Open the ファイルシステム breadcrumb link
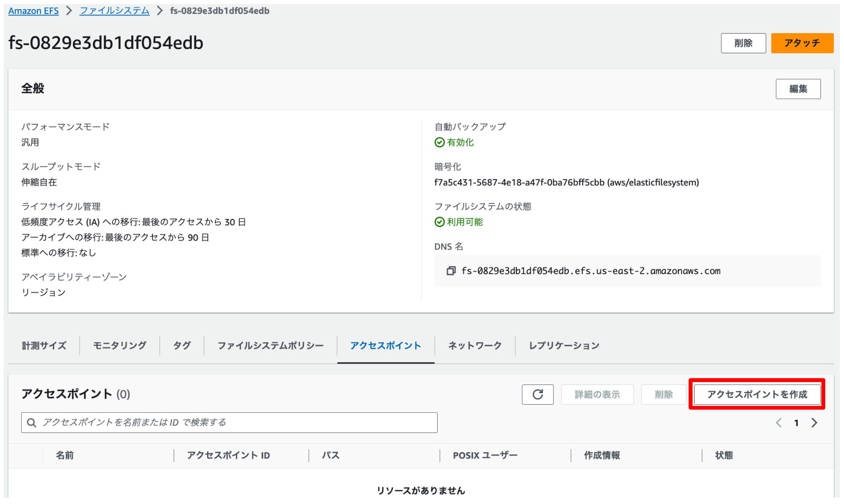This screenshot has width=844, height=504. point(114,11)
